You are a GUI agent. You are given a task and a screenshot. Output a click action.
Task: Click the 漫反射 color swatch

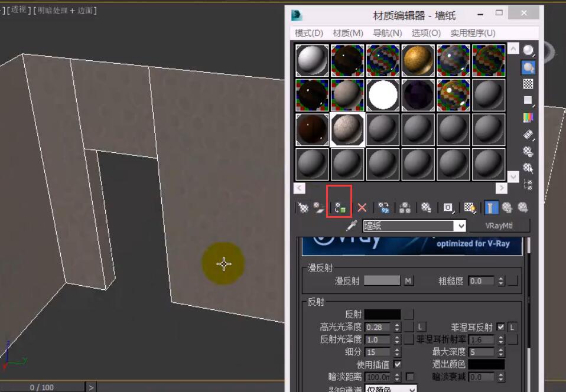pos(382,280)
